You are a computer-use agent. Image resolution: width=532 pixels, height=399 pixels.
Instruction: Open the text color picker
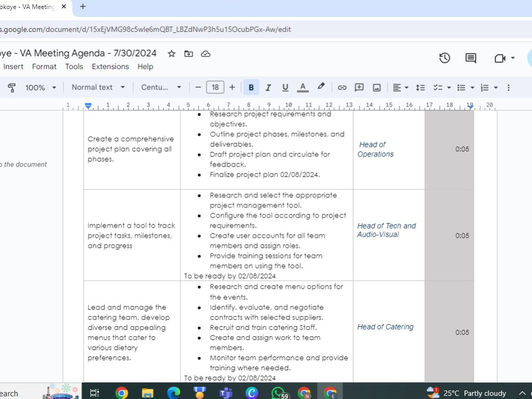(x=303, y=88)
